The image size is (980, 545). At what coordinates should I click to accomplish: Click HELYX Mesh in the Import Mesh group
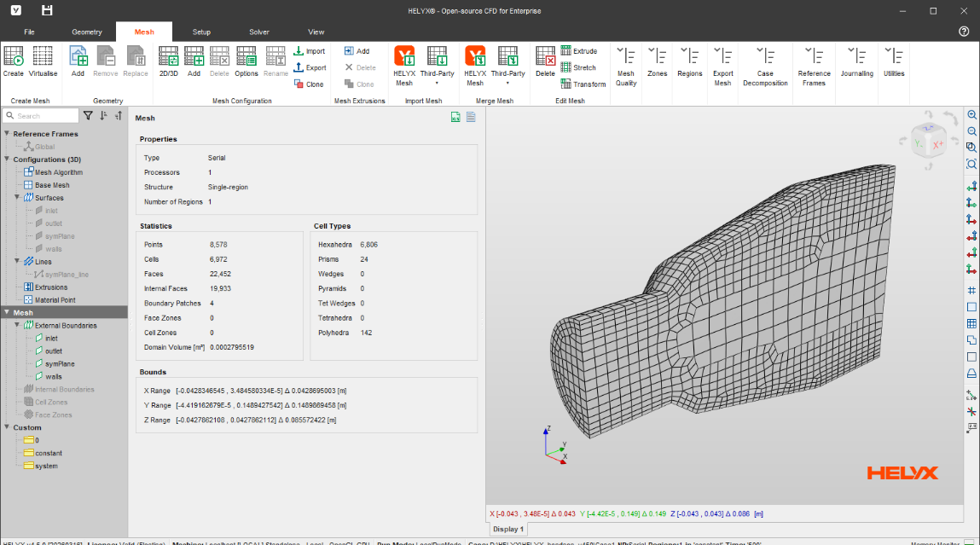(x=404, y=67)
